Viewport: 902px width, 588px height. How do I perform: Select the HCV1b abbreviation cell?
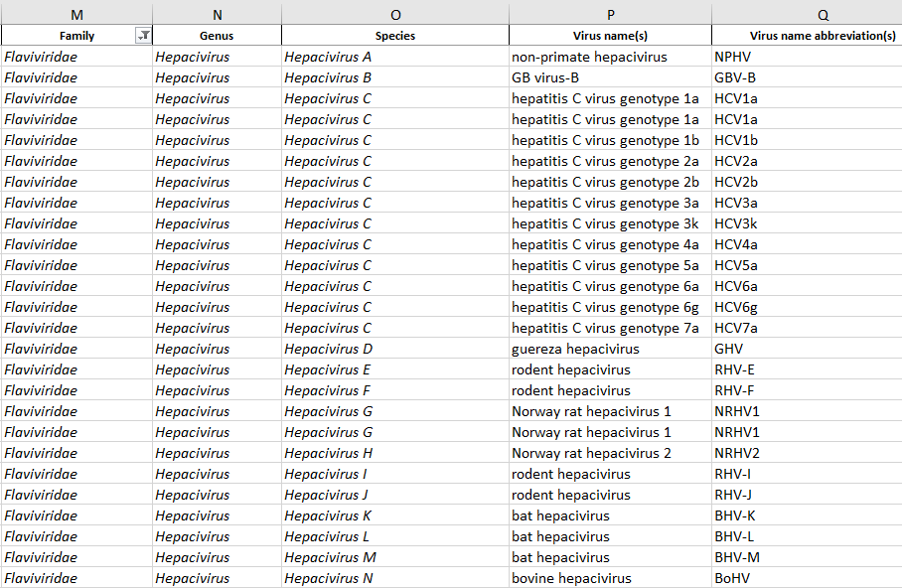[x=807, y=140]
